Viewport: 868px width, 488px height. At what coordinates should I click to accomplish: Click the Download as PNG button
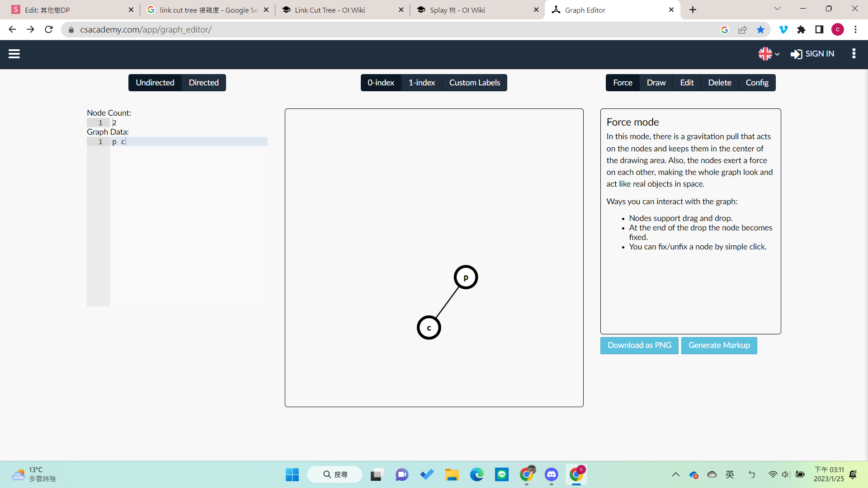pos(639,345)
